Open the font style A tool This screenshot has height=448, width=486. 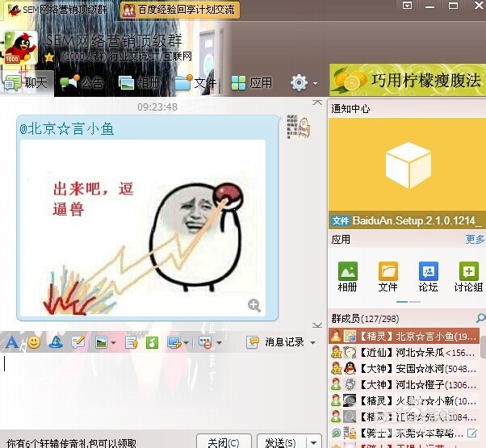tap(12, 342)
